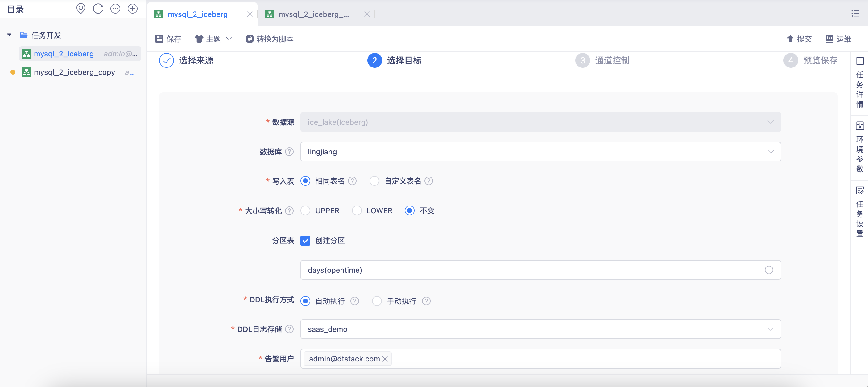Click the 提交 button label
868x387 pixels.
(x=804, y=39)
